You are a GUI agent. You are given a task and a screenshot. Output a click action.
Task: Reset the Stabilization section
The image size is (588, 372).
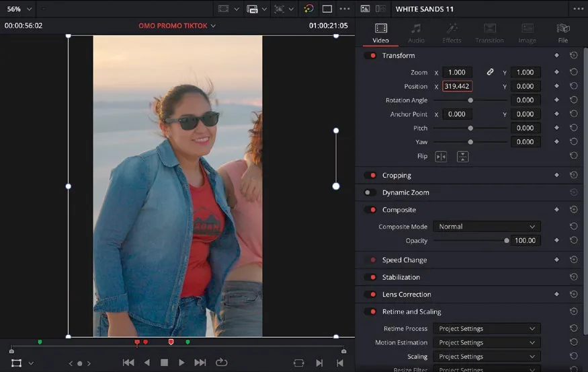(x=573, y=276)
